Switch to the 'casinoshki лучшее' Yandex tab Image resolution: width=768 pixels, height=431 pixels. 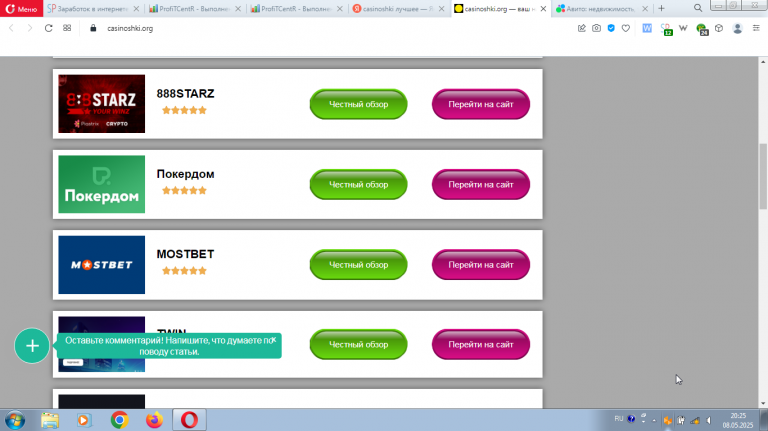coord(398,9)
